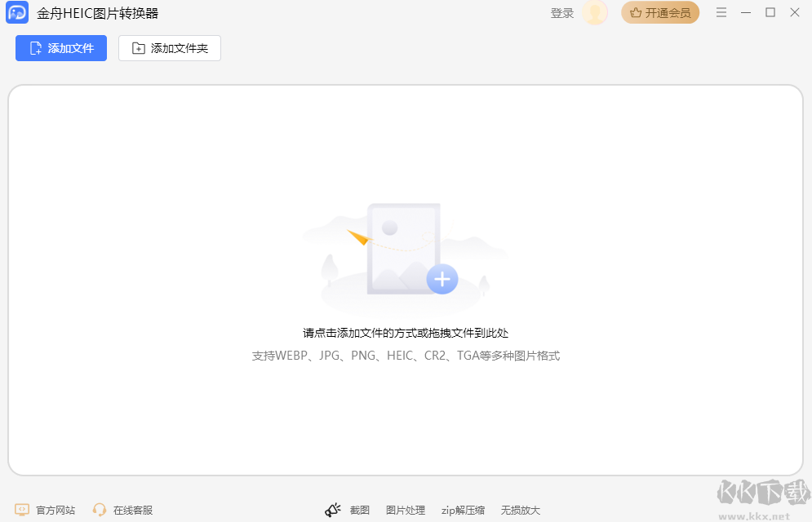Open the hamburger menu in title bar
Screen dimensions: 812x522
(x=721, y=12)
